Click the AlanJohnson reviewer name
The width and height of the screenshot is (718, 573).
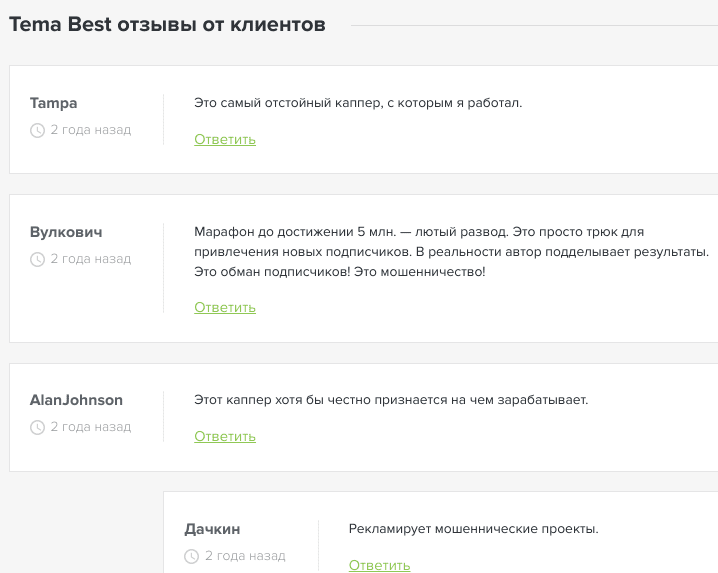tap(77, 400)
